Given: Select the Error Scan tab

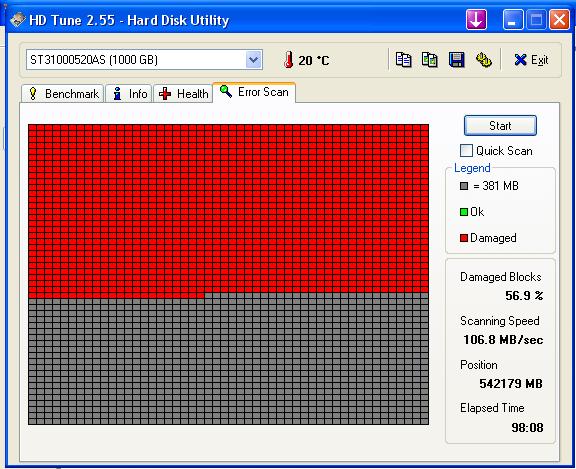Looking at the screenshot, I should click(254, 92).
